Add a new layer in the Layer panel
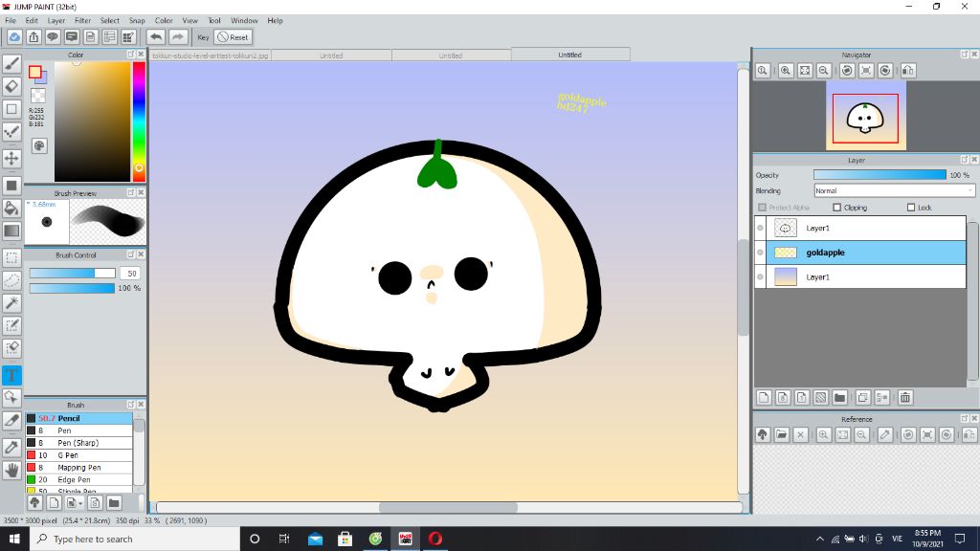The height and width of the screenshot is (551, 980). pos(764,397)
